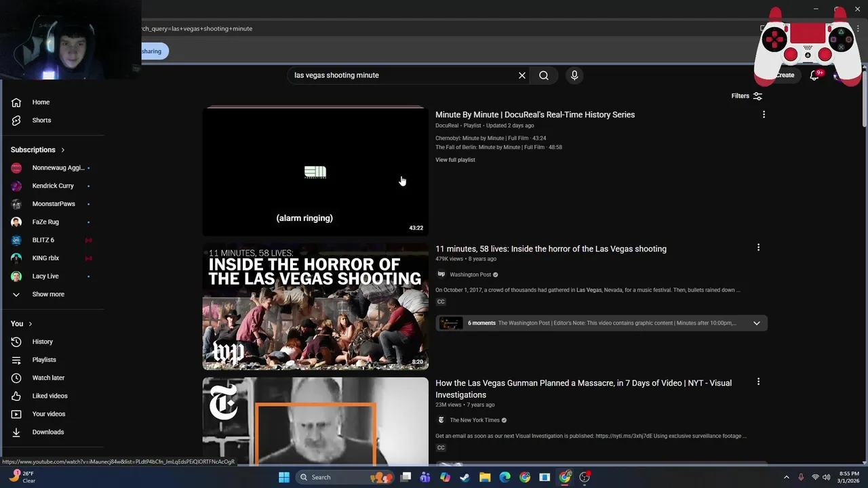Open the notifications bell
This screenshot has height=488, width=868.
coord(814,75)
